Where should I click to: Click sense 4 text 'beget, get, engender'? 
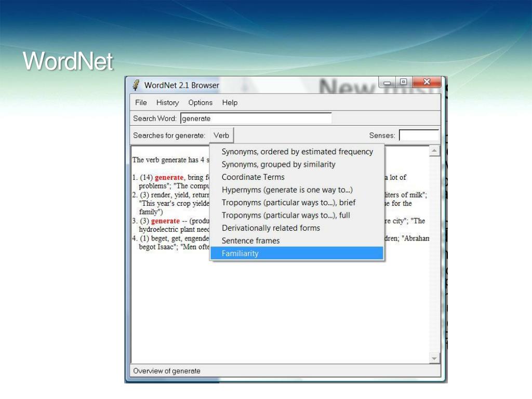point(180,238)
